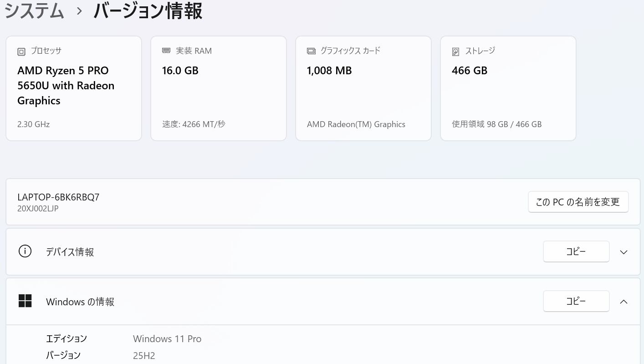This screenshot has height=364, width=644.
Task: Click the デバイス情報 heading
Action: pyautogui.click(x=70, y=252)
